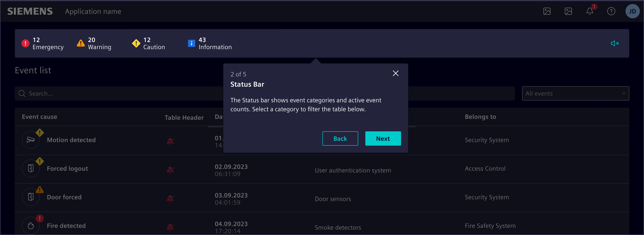
Task: Click the red status icon for Forced logout
Action: coord(170,170)
